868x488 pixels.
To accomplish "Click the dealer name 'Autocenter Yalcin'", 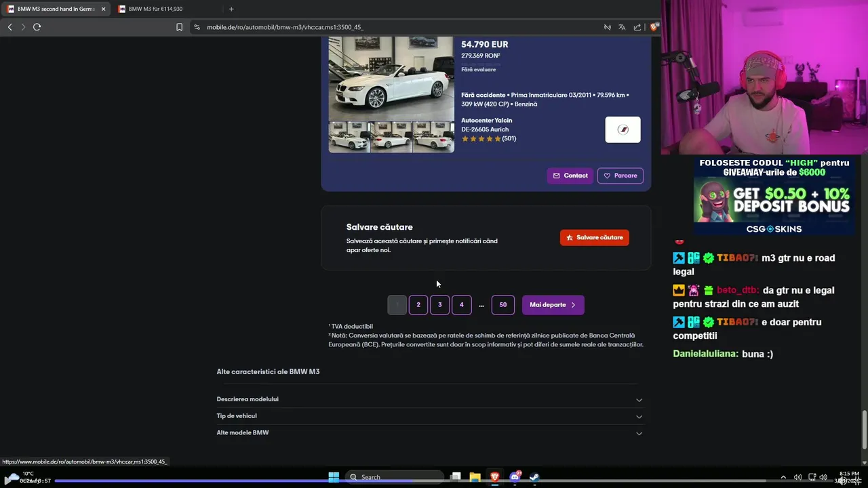I will (487, 120).
